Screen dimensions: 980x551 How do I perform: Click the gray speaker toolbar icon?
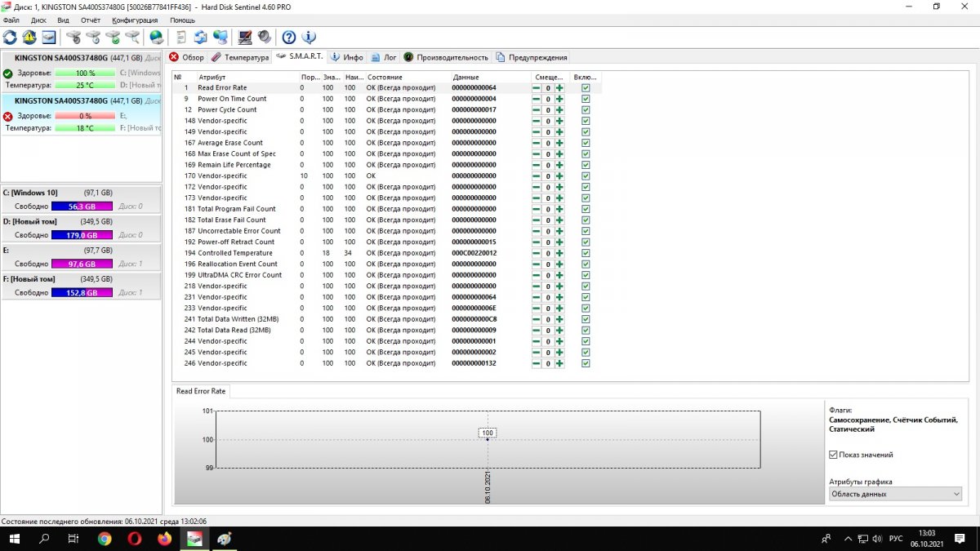264,37
